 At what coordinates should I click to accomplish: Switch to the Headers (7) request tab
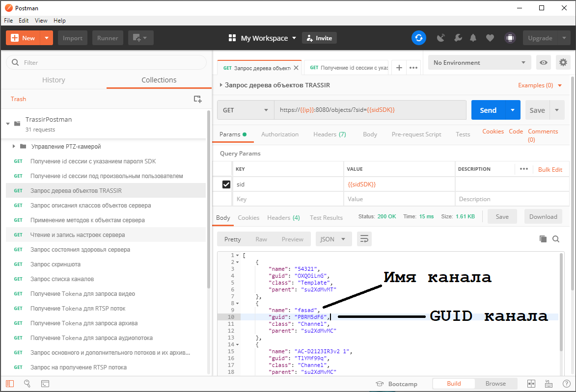pos(329,134)
